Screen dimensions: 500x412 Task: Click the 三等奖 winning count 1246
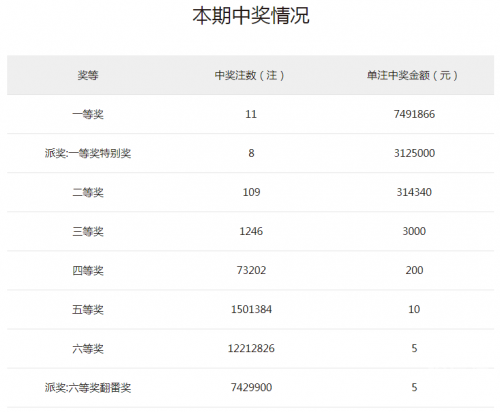251,231
